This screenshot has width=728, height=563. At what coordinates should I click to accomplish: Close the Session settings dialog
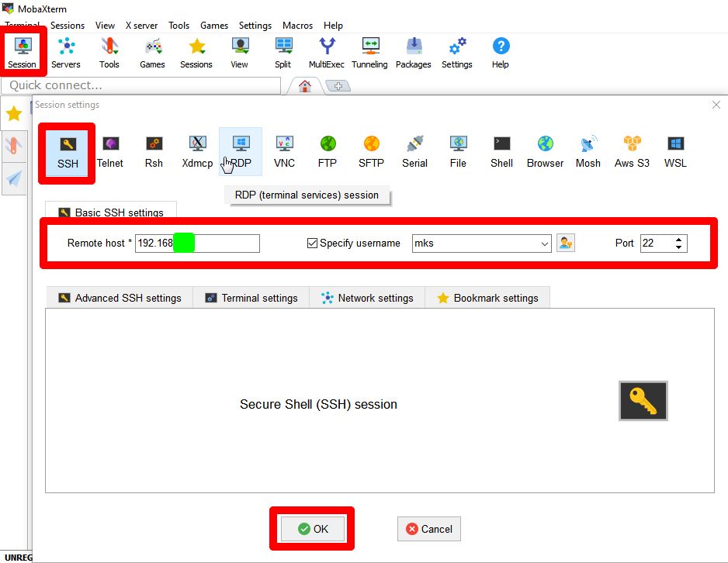pyautogui.click(x=716, y=105)
